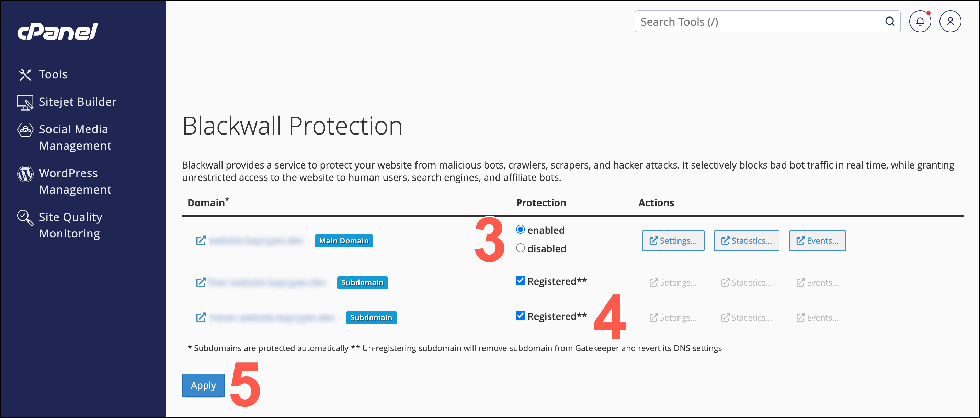Uncheck Registered for the first subdomain

coord(520,281)
